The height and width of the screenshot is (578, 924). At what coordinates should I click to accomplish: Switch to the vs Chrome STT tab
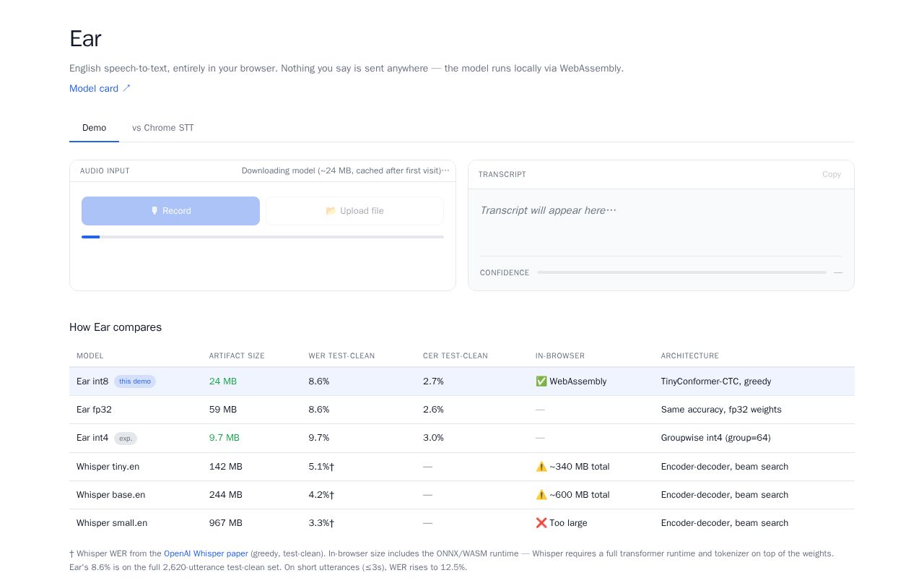point(163,128)
